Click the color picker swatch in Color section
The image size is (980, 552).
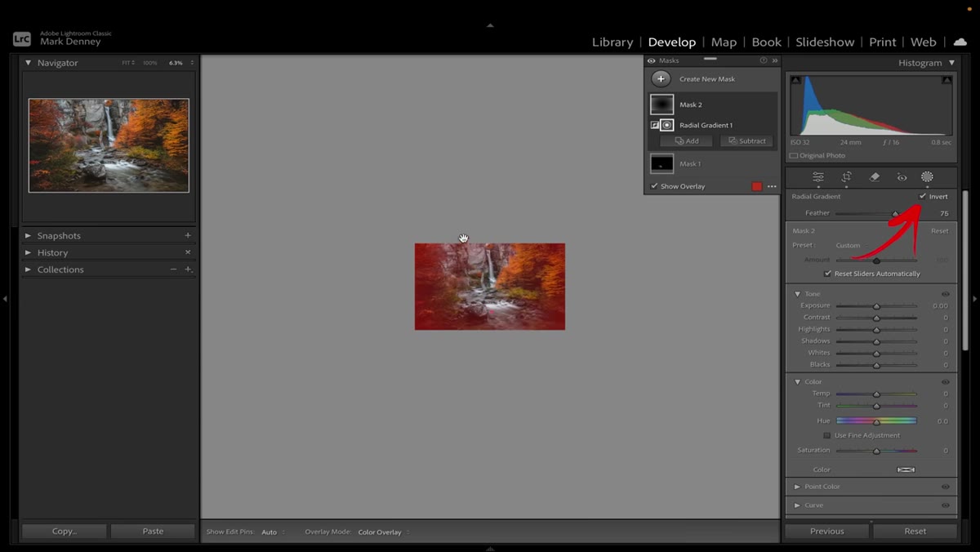906,470
